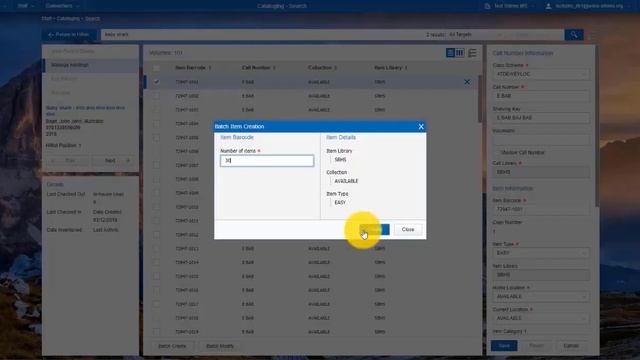The height and width of the screenshot is (360, 640).
Task: Click the Batch Create button
Action: pyautogui.click(x=172, y=346)
